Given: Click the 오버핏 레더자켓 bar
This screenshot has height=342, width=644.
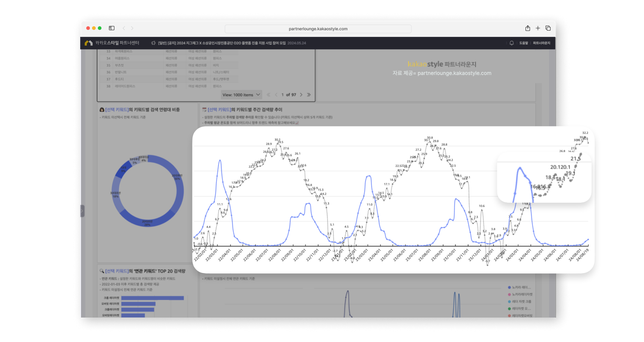Looking at the screenshot, I should (x=138, y=304).
